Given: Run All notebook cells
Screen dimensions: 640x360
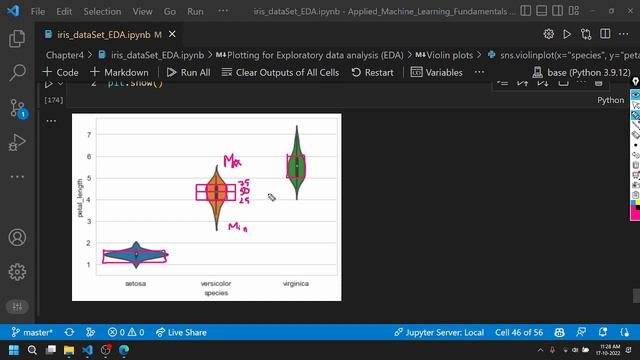Looking at the screenshot, I should coord(189,72).
